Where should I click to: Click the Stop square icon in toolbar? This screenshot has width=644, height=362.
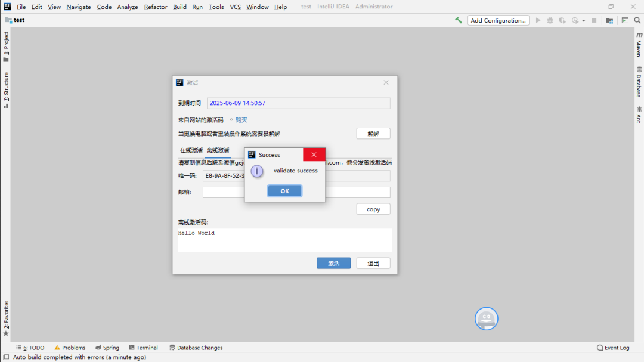point(594,20)
